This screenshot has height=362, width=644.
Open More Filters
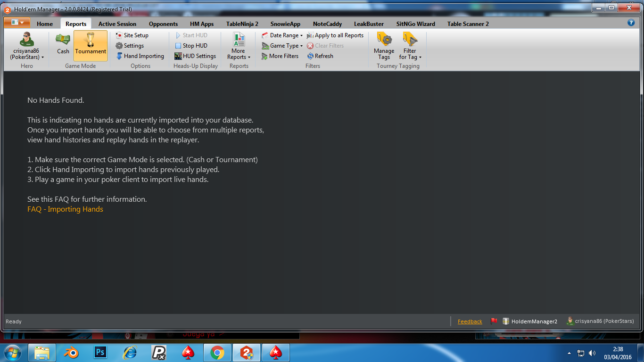[x=280, y=56]
